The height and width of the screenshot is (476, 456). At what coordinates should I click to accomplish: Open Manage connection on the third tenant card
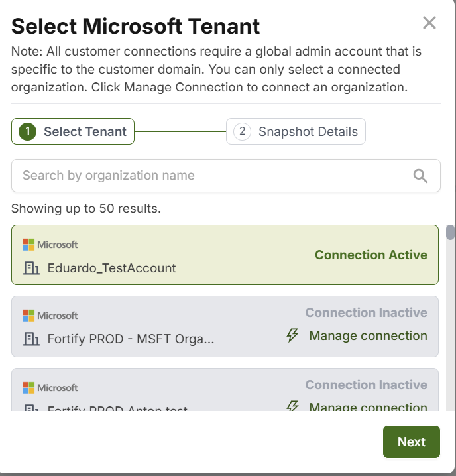(368, 406)
